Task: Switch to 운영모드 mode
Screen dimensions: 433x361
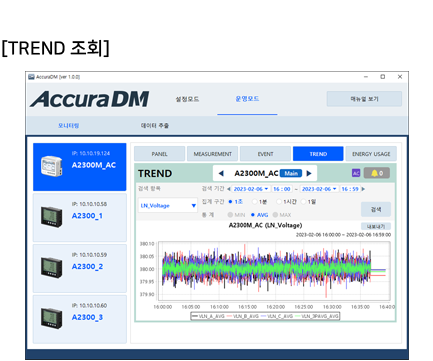Action: (247, 99)
